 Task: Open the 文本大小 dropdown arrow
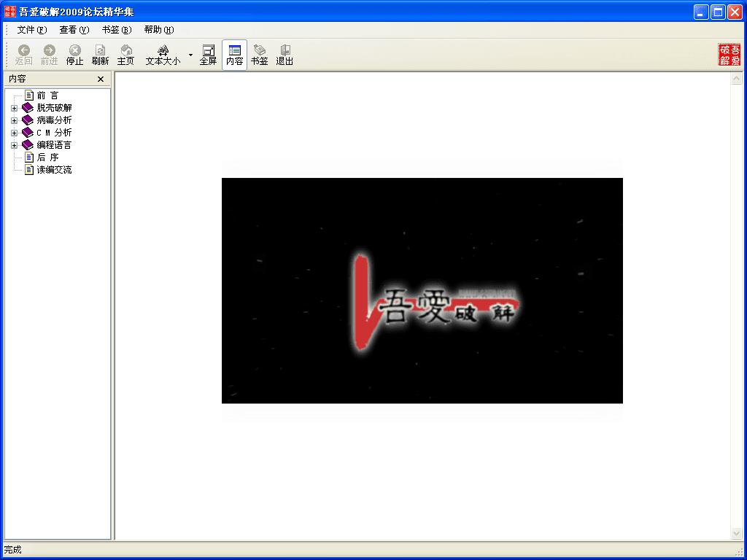click(x=190, y=55)
